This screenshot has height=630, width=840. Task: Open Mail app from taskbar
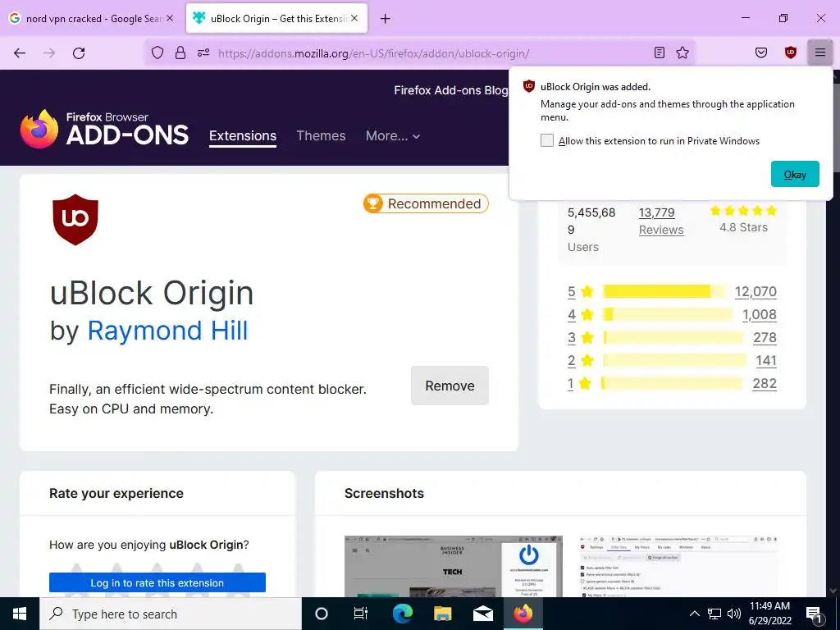(482, 614)
